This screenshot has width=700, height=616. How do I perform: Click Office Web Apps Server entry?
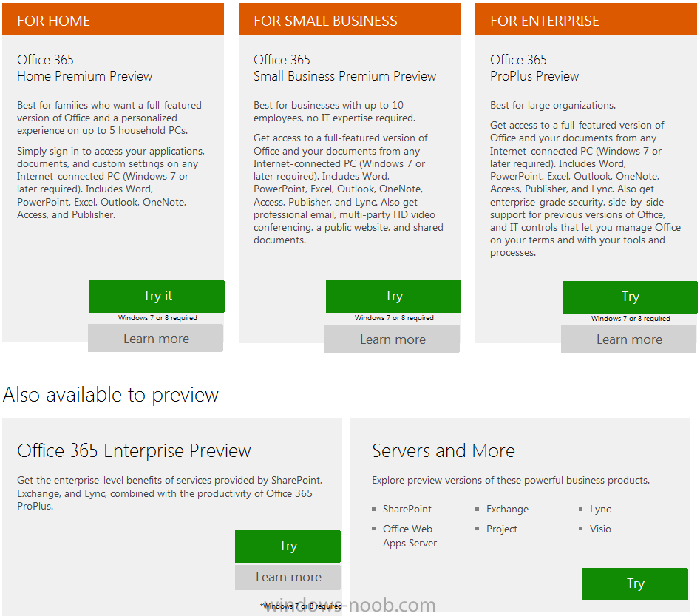click(410, 536)
